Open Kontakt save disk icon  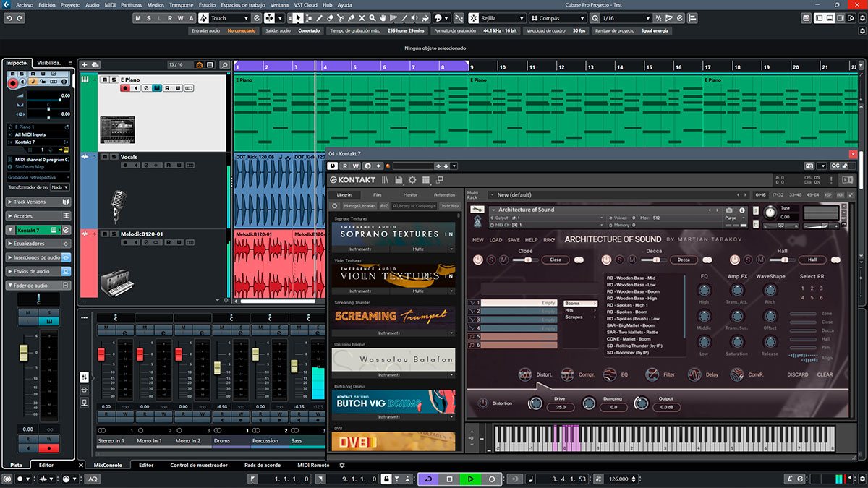coord(399,179)
